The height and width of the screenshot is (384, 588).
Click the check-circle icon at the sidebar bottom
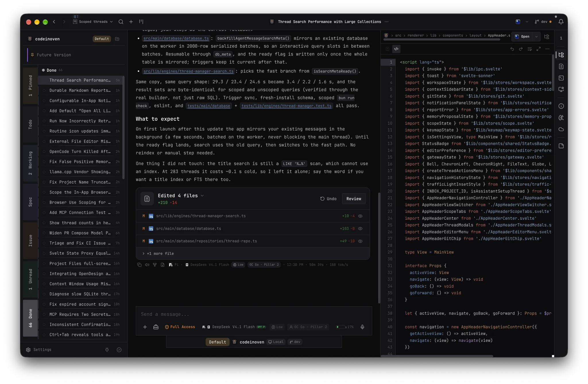[119, 350]
